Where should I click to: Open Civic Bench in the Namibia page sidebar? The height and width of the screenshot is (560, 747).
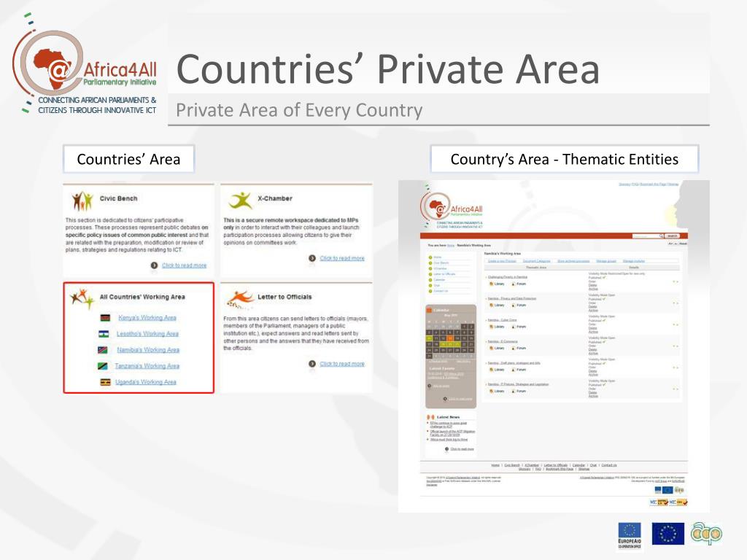point(441,262)
